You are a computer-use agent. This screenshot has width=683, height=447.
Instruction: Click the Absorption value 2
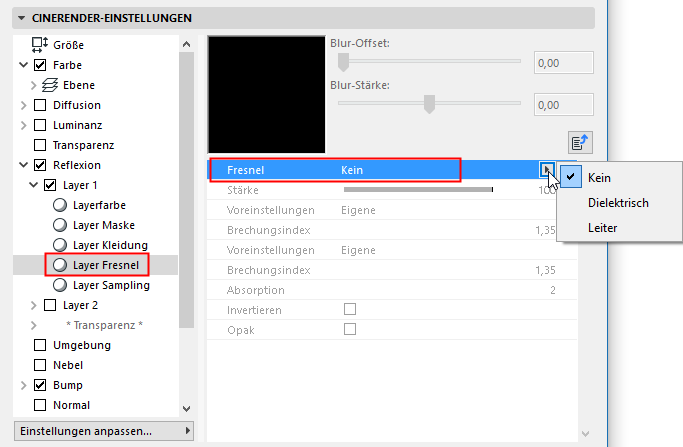(553, 290)
